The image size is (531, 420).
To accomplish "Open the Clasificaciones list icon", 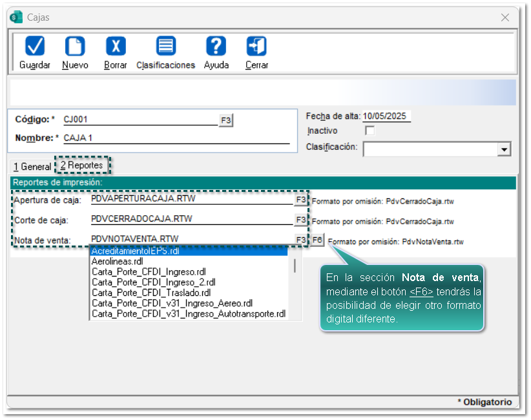I will point(166,47).
